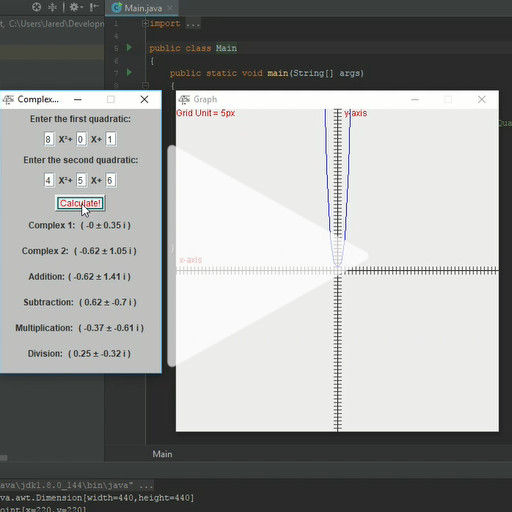Click the collapse all icon in project toolbar
The image size is (512, 512).
[52, 7]
